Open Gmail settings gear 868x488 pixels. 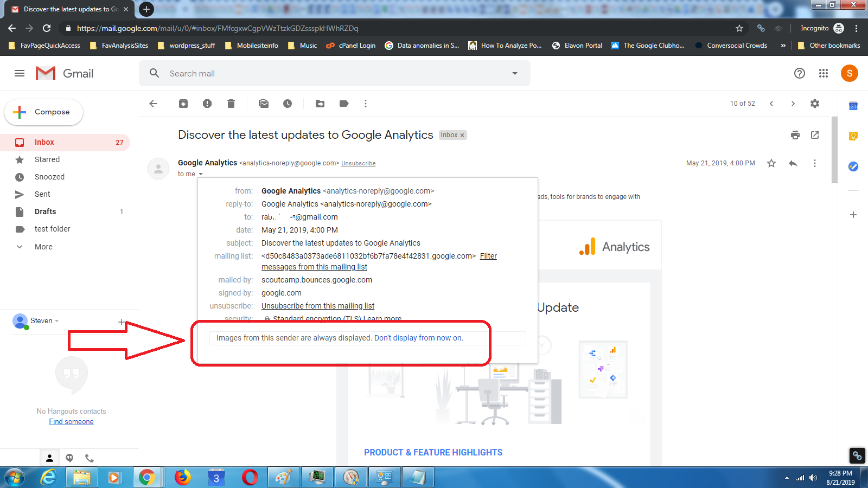[x=815, y=104]
